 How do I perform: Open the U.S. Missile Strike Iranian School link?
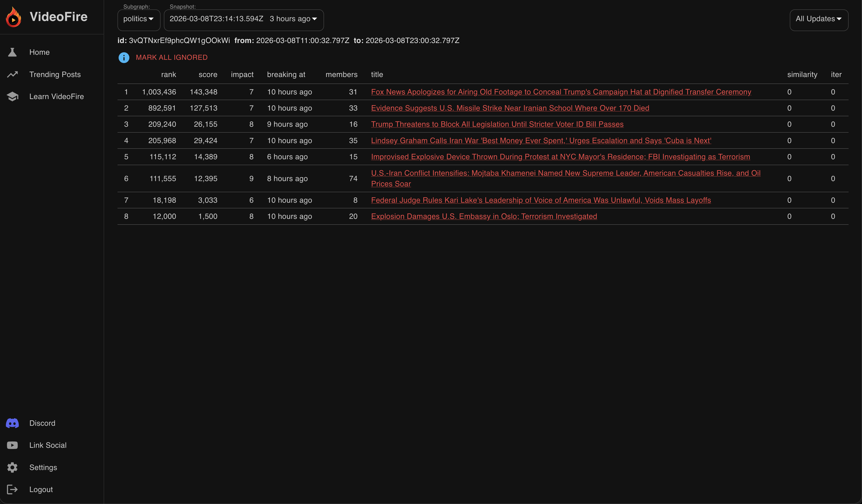(510, 108)
